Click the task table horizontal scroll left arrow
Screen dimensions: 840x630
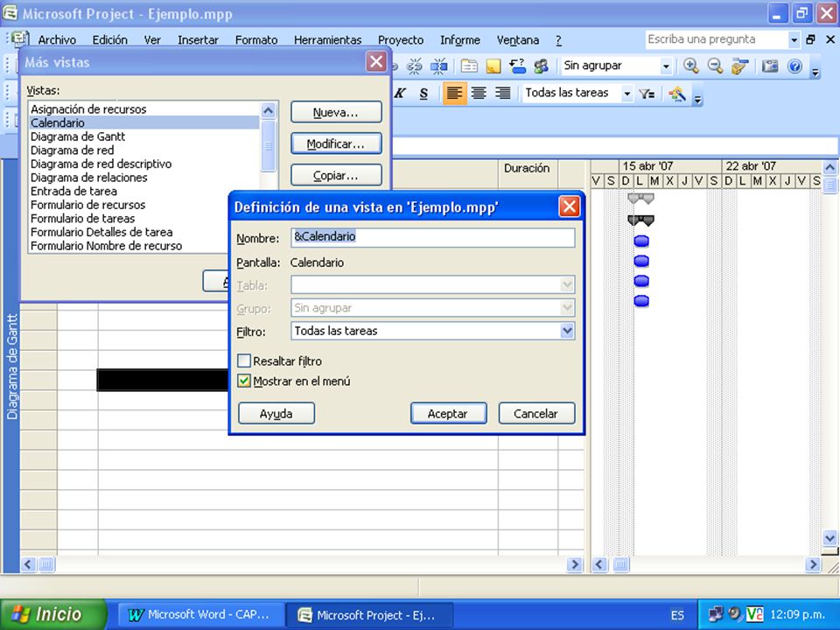[28, 564]
